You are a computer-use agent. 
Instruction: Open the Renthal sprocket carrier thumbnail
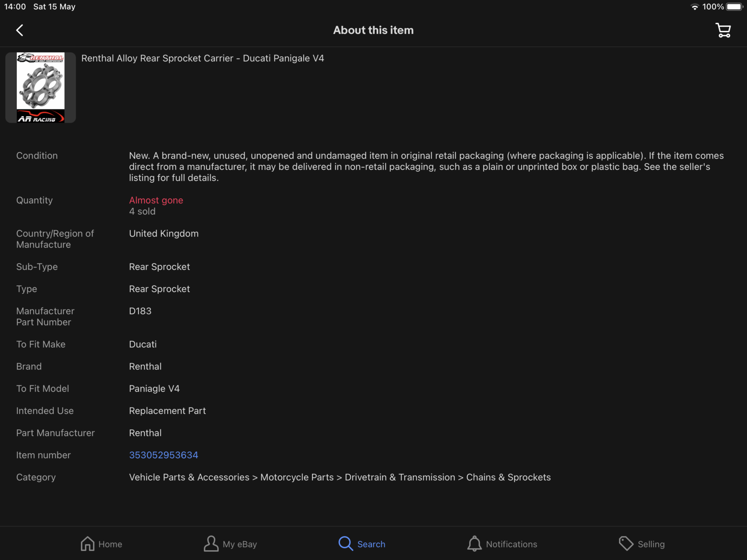(41, 88)
